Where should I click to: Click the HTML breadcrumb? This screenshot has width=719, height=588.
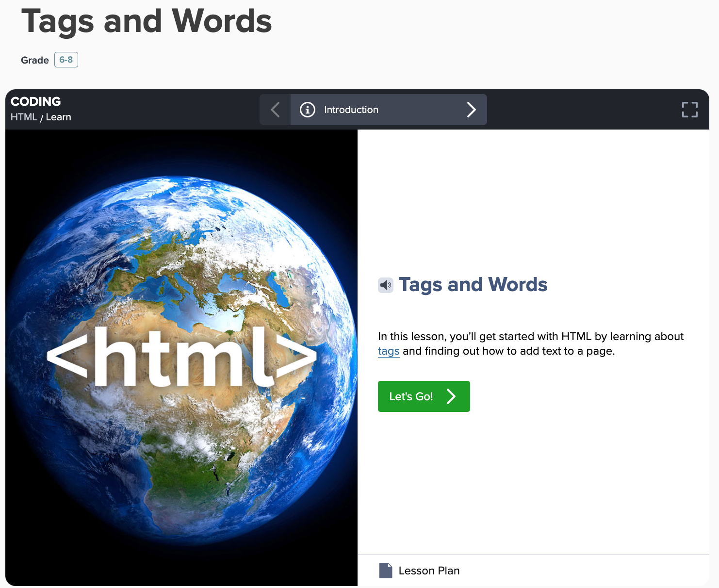click(24, 117)
